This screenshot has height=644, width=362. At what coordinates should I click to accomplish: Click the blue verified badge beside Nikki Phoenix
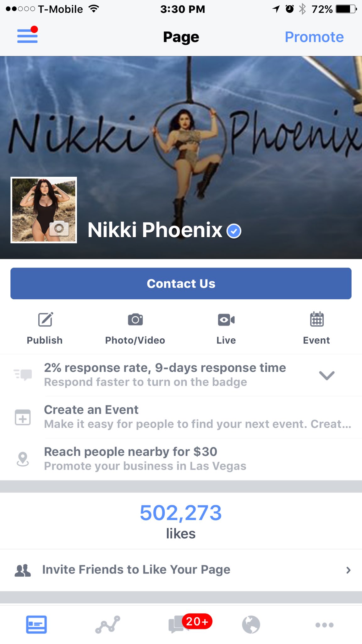click(234, 231)
